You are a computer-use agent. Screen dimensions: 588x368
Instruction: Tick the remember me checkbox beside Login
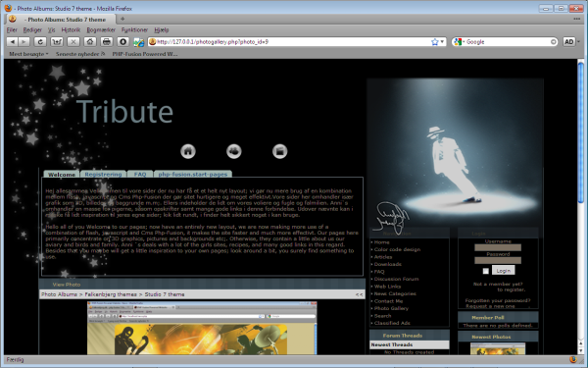486,271
